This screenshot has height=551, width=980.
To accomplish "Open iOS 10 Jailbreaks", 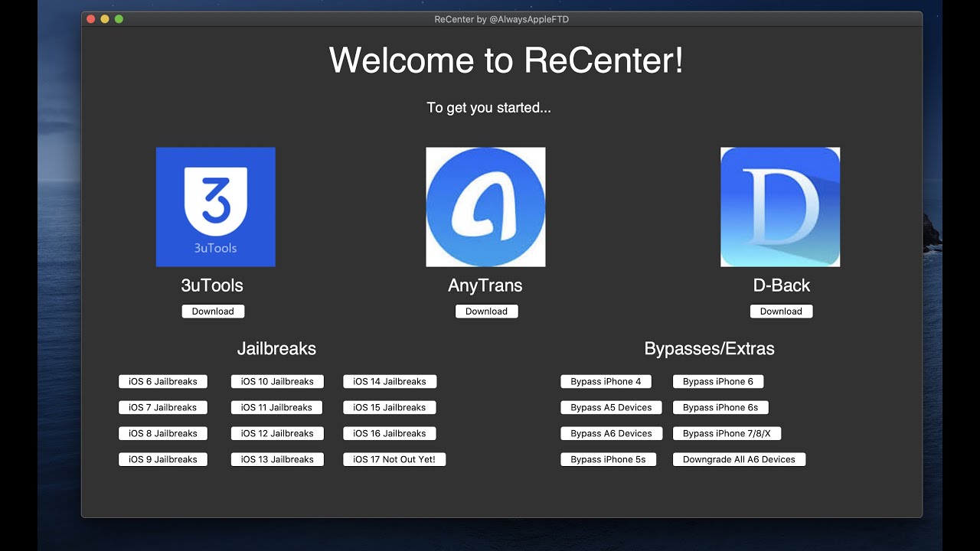I will click(277, 381).
